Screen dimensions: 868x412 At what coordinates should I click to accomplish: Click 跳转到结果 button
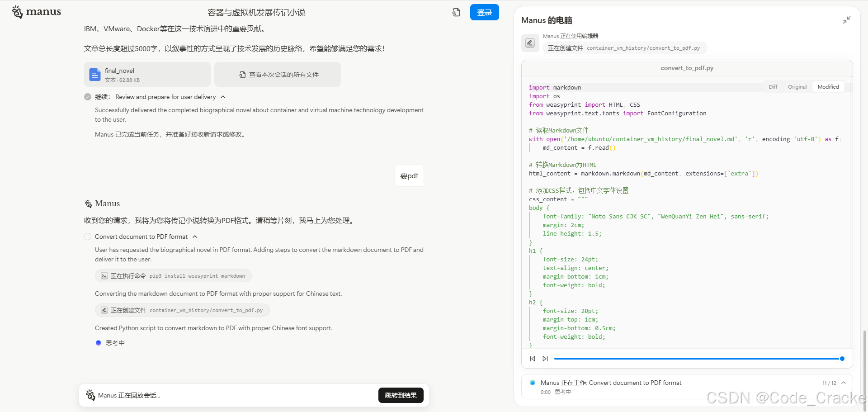coord(401,395)
